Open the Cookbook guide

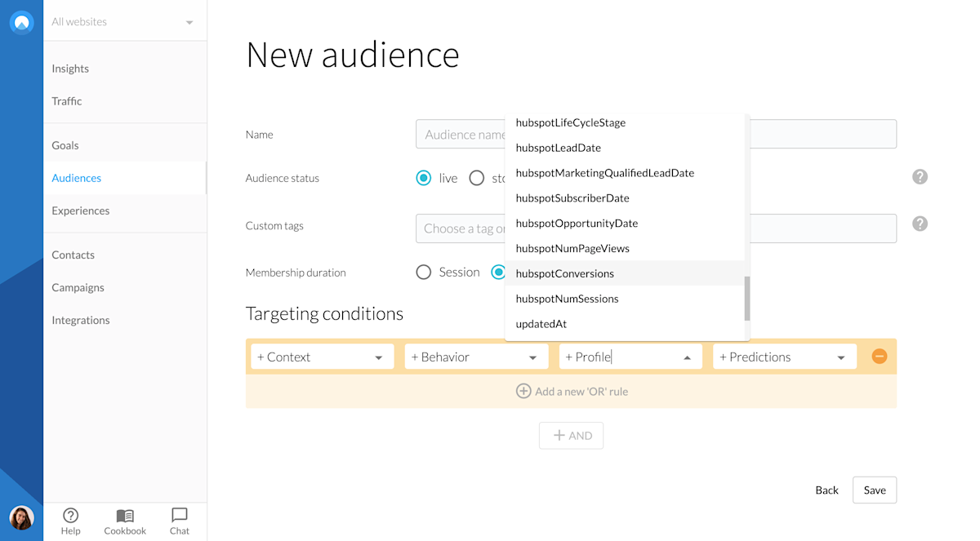point(125,521)
